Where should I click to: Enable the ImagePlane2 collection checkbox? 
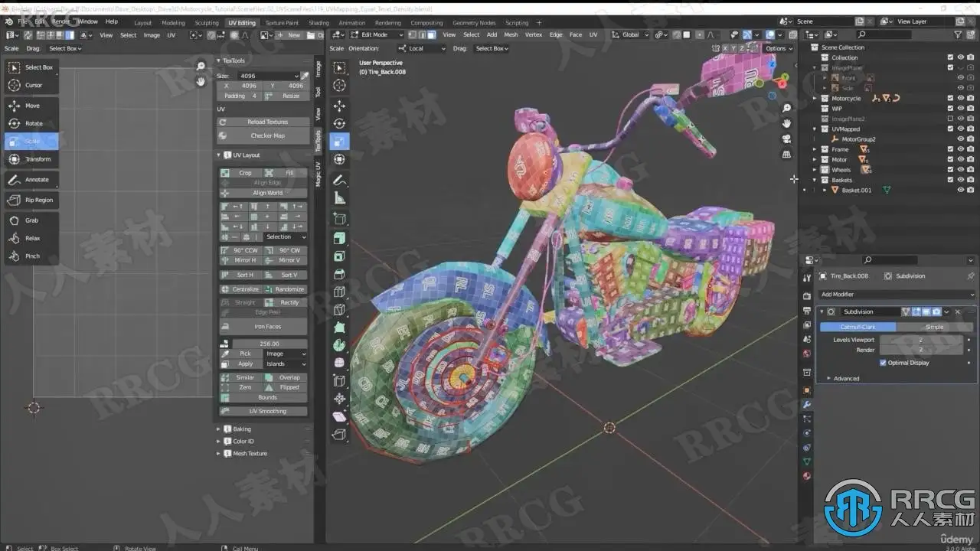pos(950,119)
